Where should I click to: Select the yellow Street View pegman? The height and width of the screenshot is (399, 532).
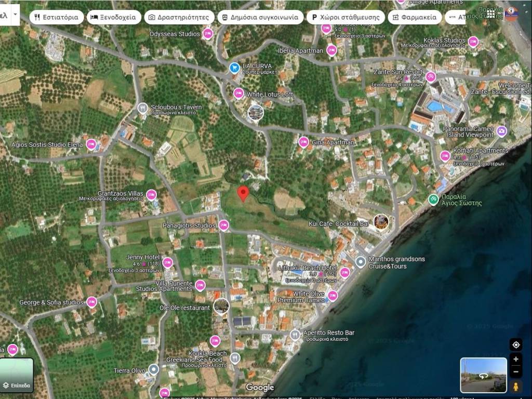click(515, 387)
